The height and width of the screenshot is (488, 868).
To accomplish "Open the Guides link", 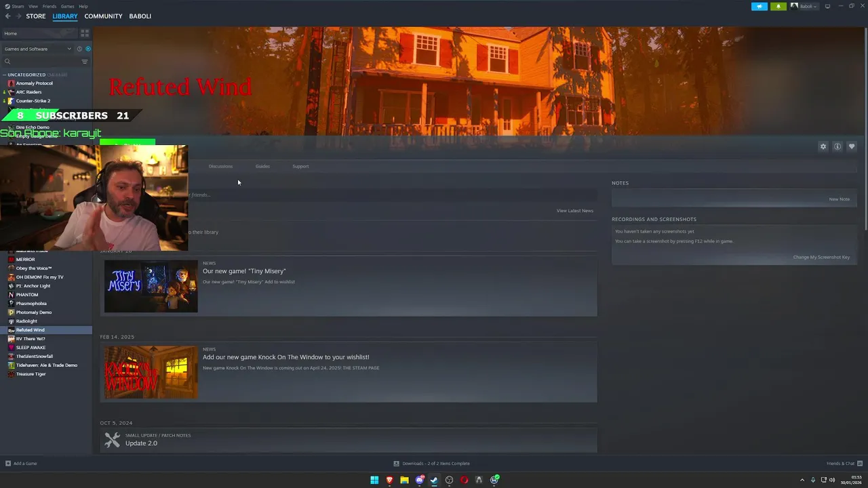I will click(262, 167).
